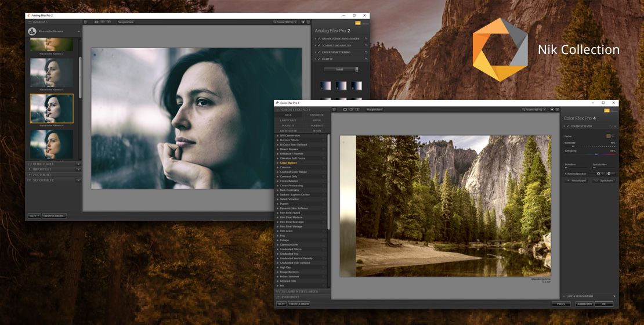The width and height of the screenshot is (644, 325).
Task: Select the Landschaft category tab
Action: pos(288,120)
